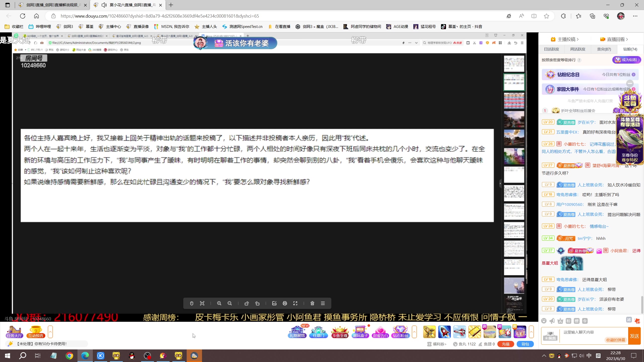Delete the image with the trash icon
Image resolution: width=644 pixels, height=362 pixels.
click(312, 303)
